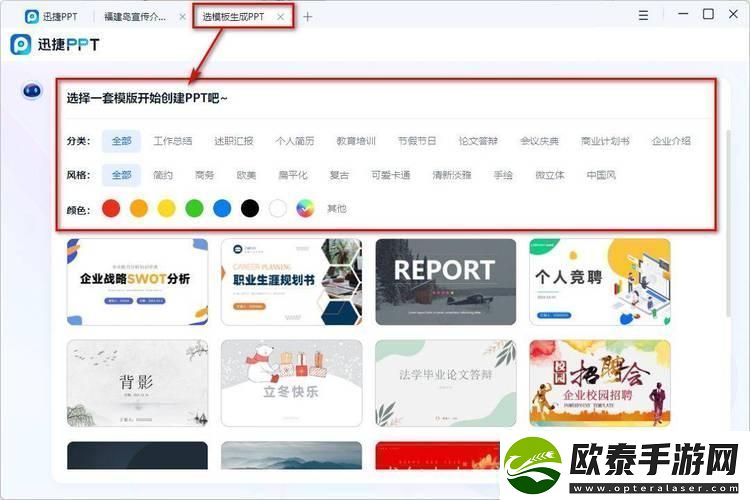Click the 迅捷PPT logo icon in header
The image size is (750, 500).
pyautogui.click(x=21, y=44)
